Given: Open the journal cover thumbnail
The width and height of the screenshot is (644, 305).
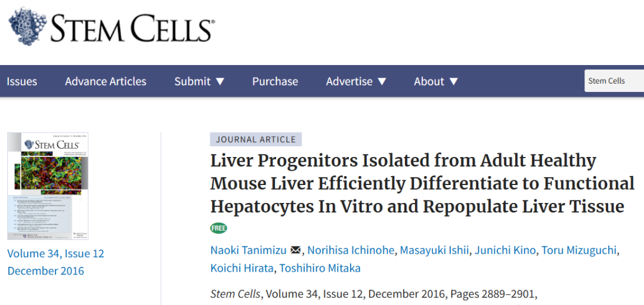Looking at the screenshot, I should (48, 186).
